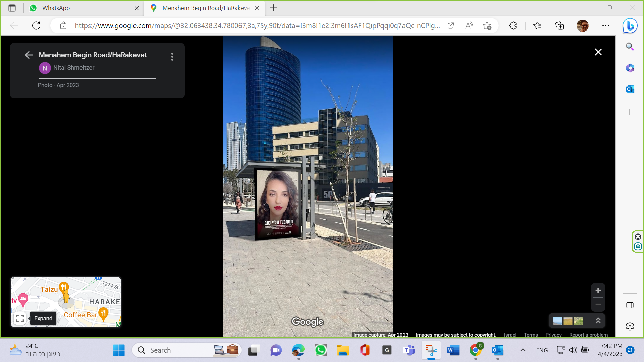
Task: Open the photo thumbnails preview strip
Action: click(568, 321)
